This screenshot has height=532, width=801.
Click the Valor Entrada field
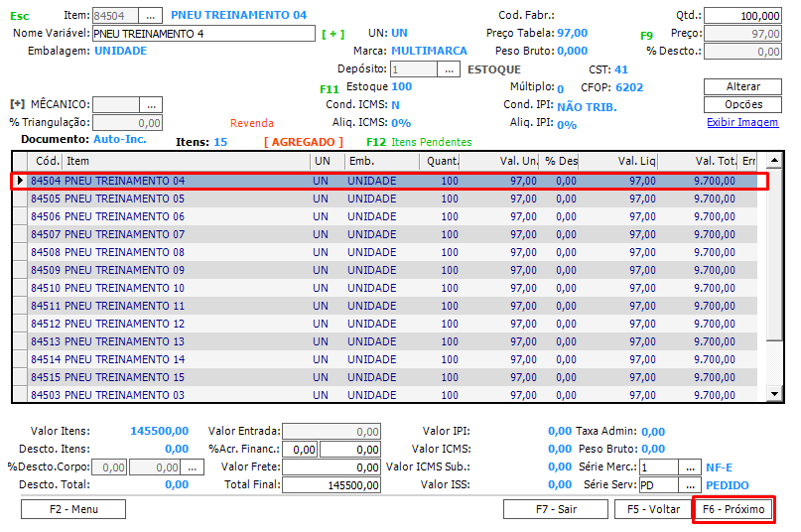click(332, 432)
